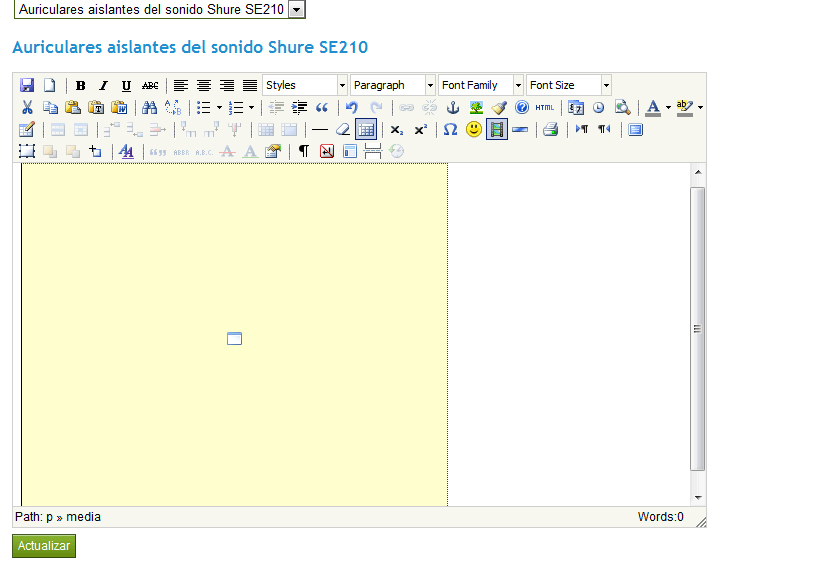
Task: Open the emoticons smiley picker
Action: pos(474,130)
